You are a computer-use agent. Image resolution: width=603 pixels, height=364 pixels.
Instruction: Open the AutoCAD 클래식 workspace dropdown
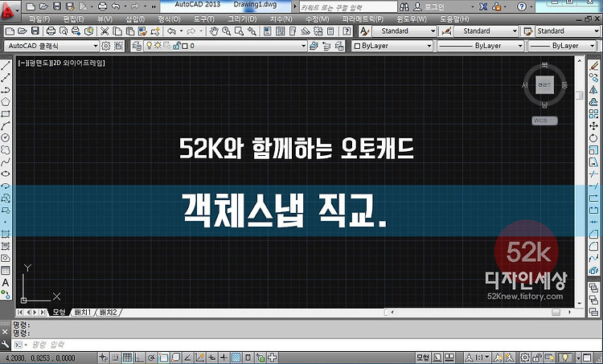pos(51,46)
